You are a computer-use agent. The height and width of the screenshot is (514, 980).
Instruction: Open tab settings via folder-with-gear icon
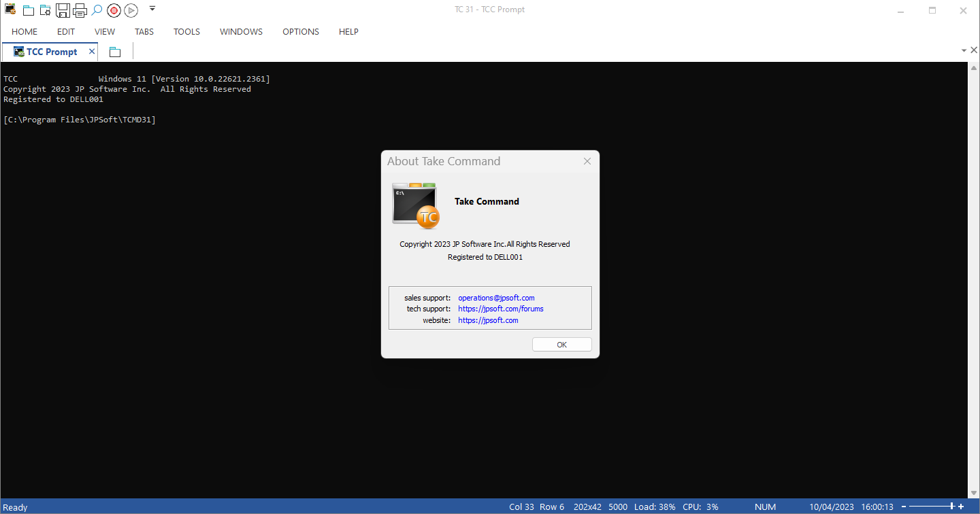(45, 10)
